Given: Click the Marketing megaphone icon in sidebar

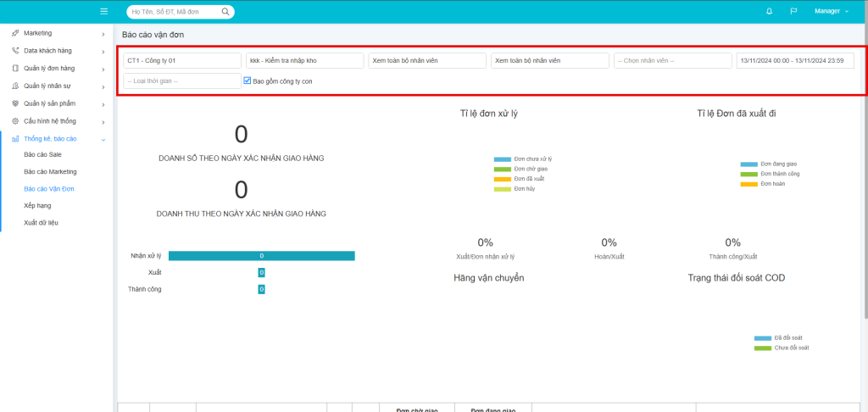Looking at the screenshot, I should [x=15, y=33].
